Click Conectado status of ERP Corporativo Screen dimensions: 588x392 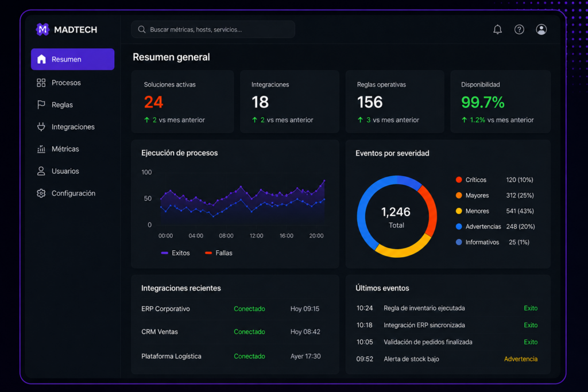coord(249,309)
